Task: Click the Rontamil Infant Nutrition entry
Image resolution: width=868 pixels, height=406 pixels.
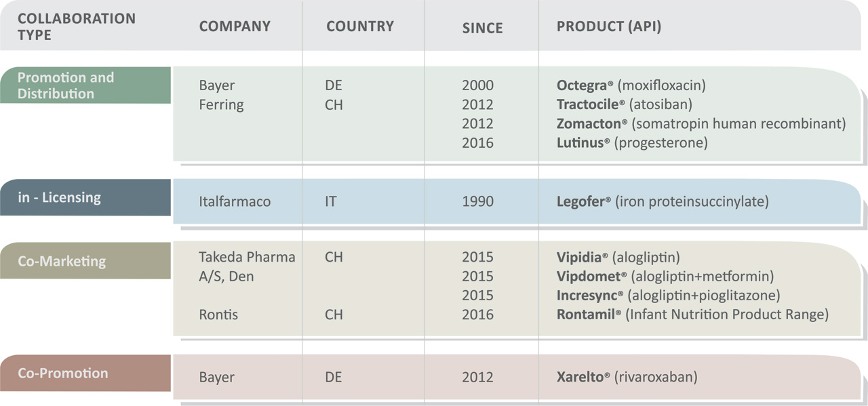Action: coord(692,314)
